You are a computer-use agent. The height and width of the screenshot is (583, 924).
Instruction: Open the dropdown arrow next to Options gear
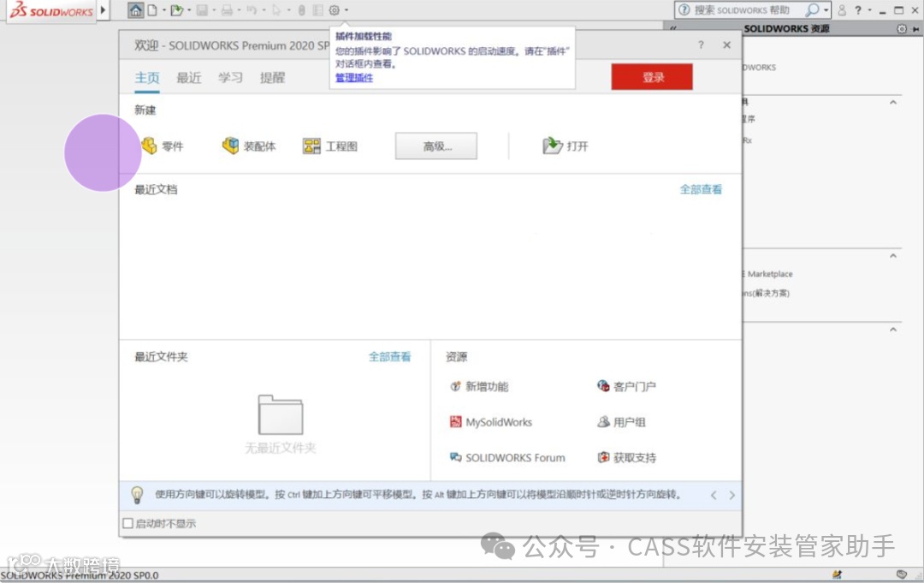(x=346, y=10)
